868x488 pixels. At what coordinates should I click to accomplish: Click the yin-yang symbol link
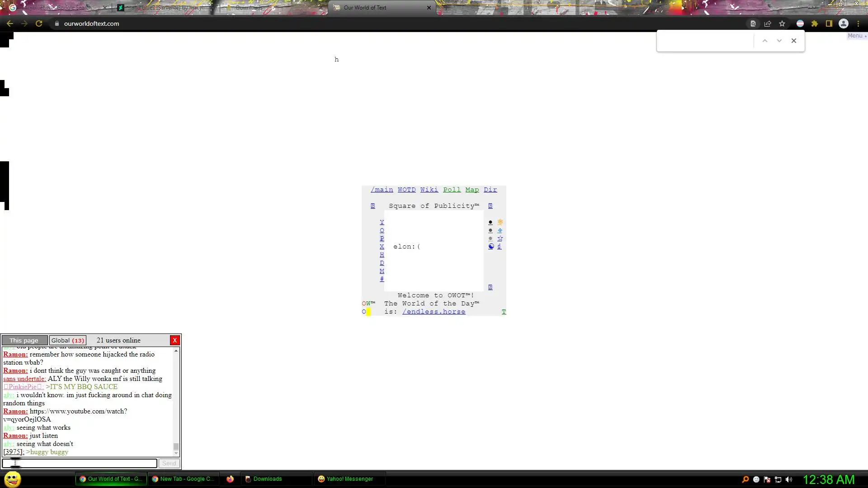[x=491, y=247]
